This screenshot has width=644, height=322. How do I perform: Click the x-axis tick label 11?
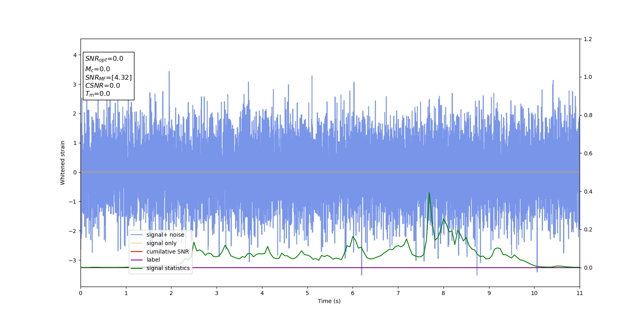pos(580,293)
